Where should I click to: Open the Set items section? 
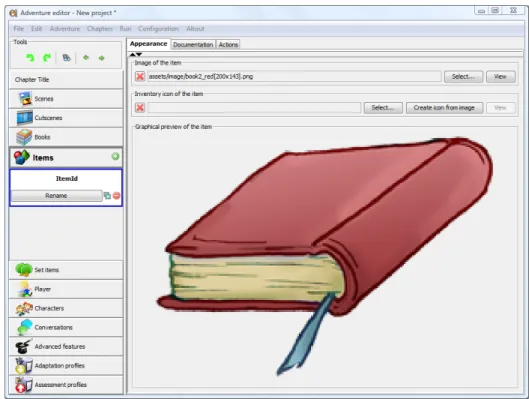point(66,270)
